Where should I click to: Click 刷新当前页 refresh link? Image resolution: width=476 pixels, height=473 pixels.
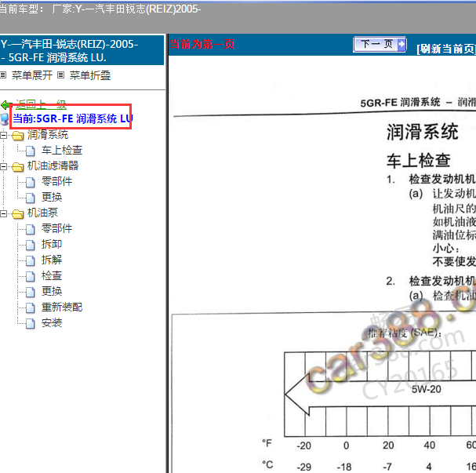(446, 49)
